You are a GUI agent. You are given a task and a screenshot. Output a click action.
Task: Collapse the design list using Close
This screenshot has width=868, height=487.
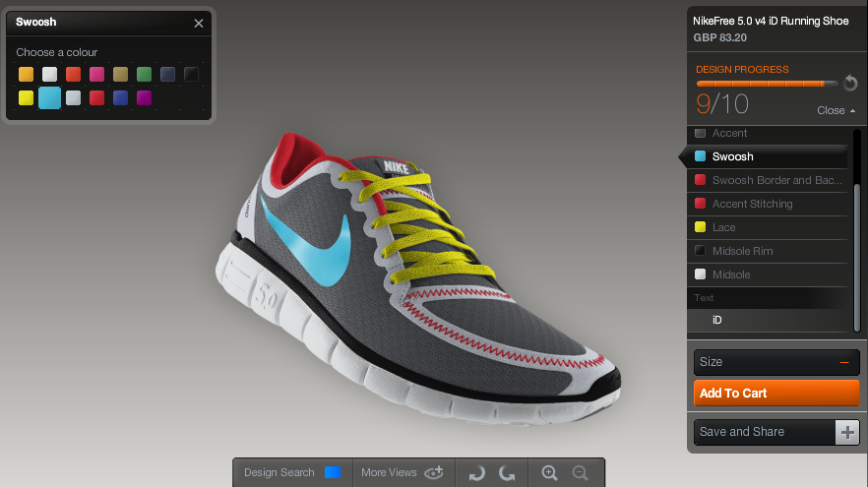836,110
